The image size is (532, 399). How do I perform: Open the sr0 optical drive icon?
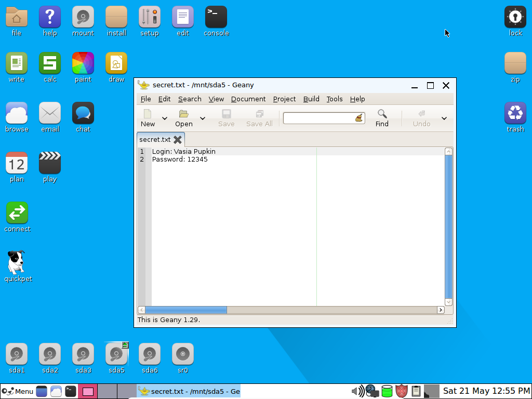(x=183, y=354)
